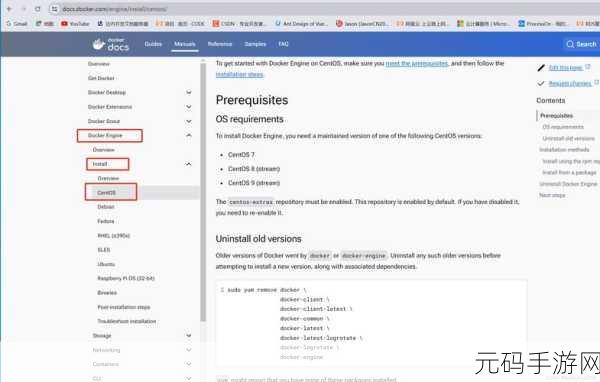The height and width of the screenshot is (382, 600).
Task: Open the Microsoft-logo bookmark
Action: [484, 24]
